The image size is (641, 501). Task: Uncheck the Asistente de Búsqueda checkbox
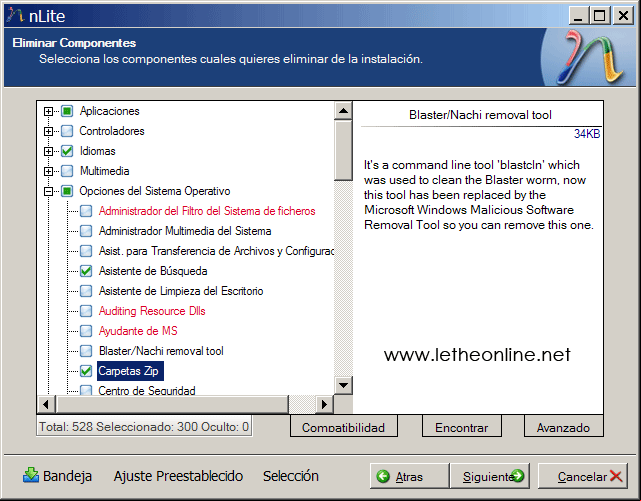(x=86, y=271)
